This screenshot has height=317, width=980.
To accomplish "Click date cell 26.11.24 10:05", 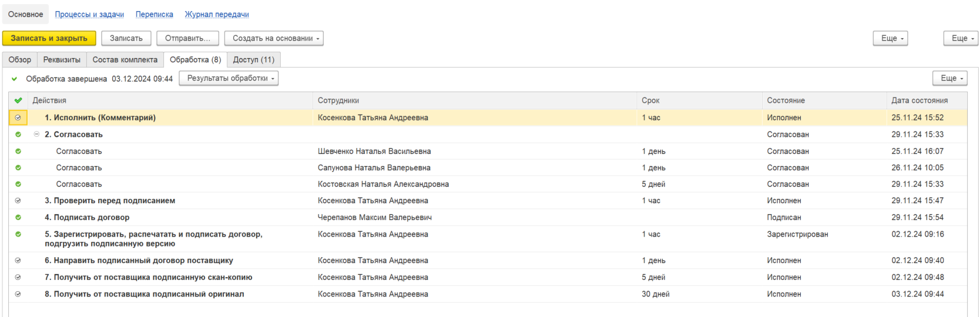I will coord(917,168).
